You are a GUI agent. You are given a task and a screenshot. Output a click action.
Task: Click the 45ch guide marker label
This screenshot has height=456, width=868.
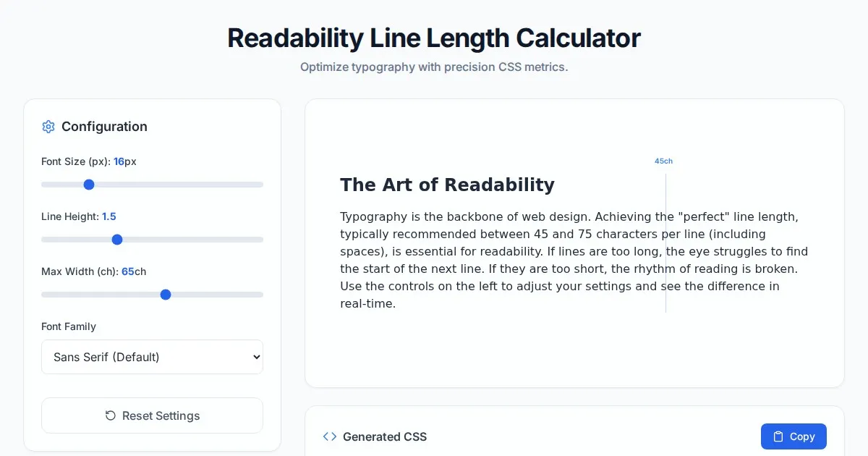(x=663, y=161)
